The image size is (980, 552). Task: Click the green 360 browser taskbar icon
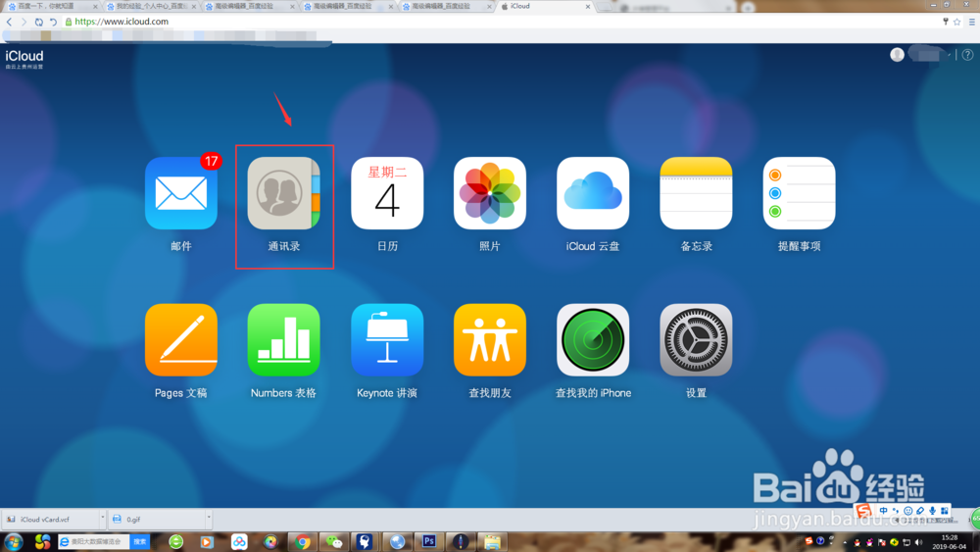[176, 542]
